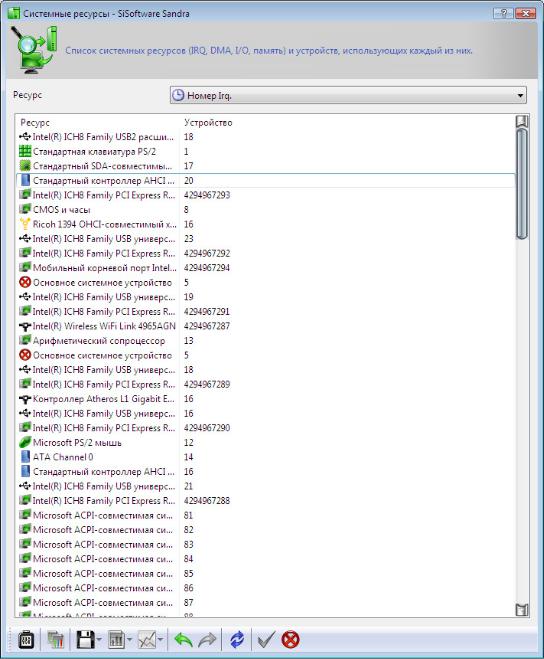
Task: Click the icon of Арифметический сопроцессор
Action: pos(25,340)
